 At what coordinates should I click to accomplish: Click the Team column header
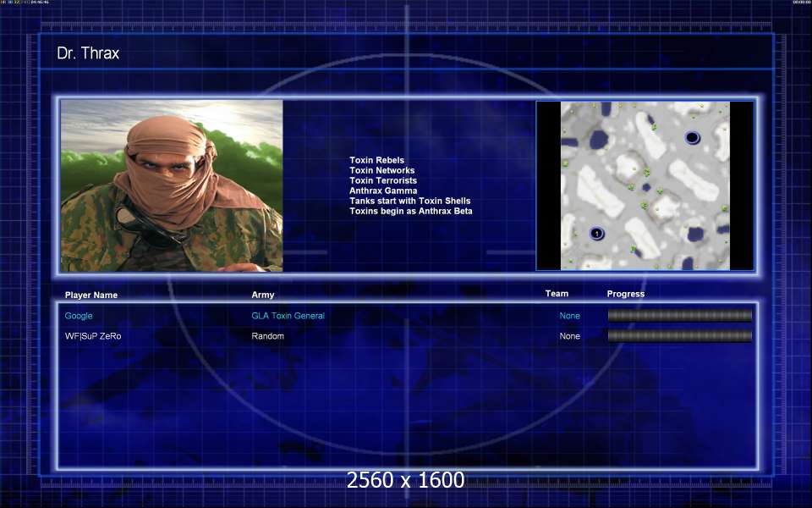[557, 294]
